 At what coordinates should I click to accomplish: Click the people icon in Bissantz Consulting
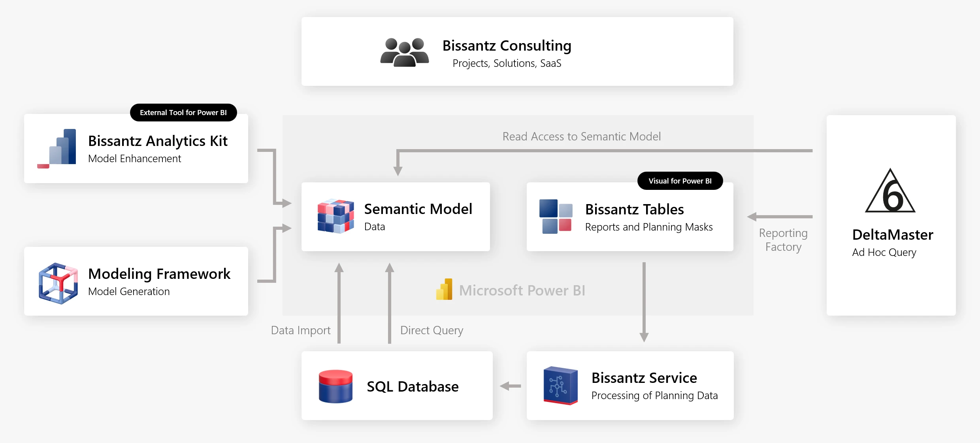pos(404,51)
